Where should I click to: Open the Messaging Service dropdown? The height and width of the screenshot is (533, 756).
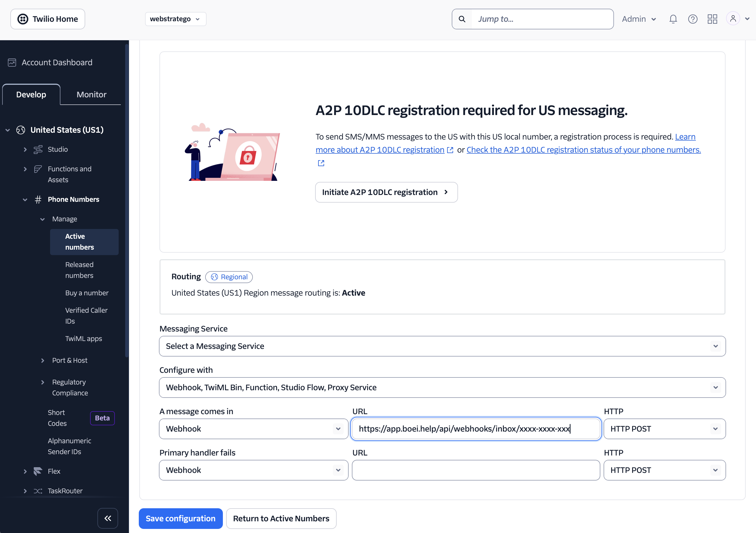pos(442,346)
